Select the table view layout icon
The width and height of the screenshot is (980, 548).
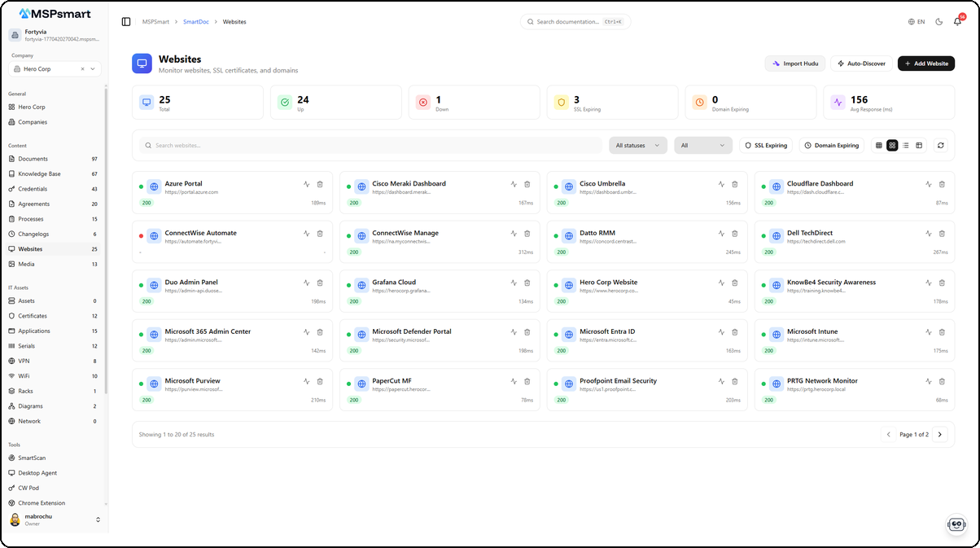(x=921, y=145)
